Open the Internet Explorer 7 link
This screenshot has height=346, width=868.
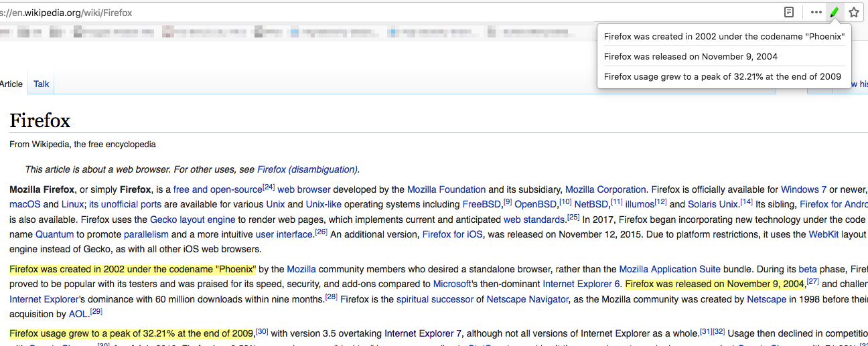coord(423,333)
